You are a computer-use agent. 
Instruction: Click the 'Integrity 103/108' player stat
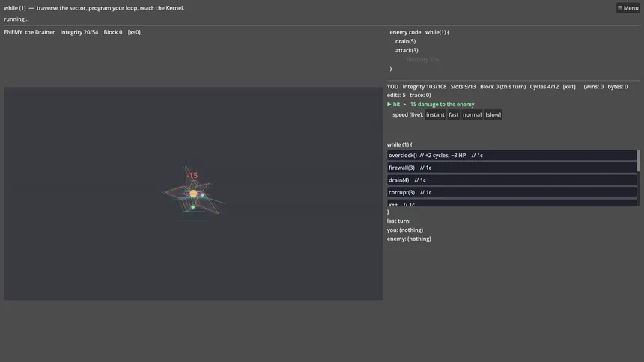pyautogui.click(x=425, y=87)
